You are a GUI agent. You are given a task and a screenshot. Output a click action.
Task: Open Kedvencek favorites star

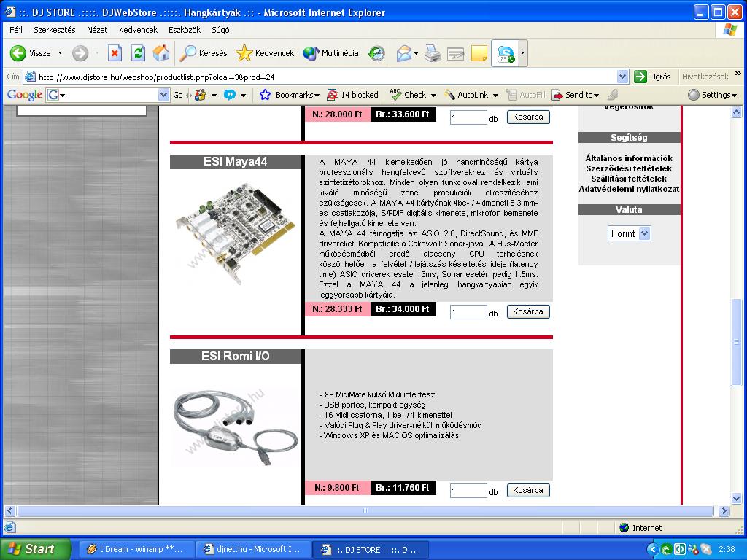(265, 53)
